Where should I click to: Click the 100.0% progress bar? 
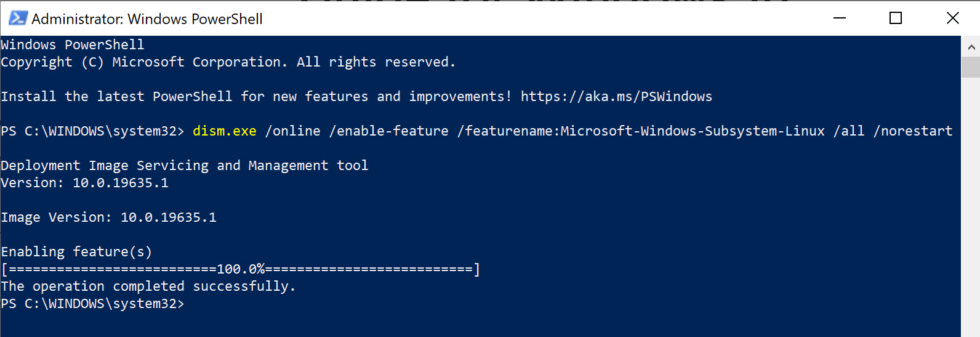coord(241,269)
